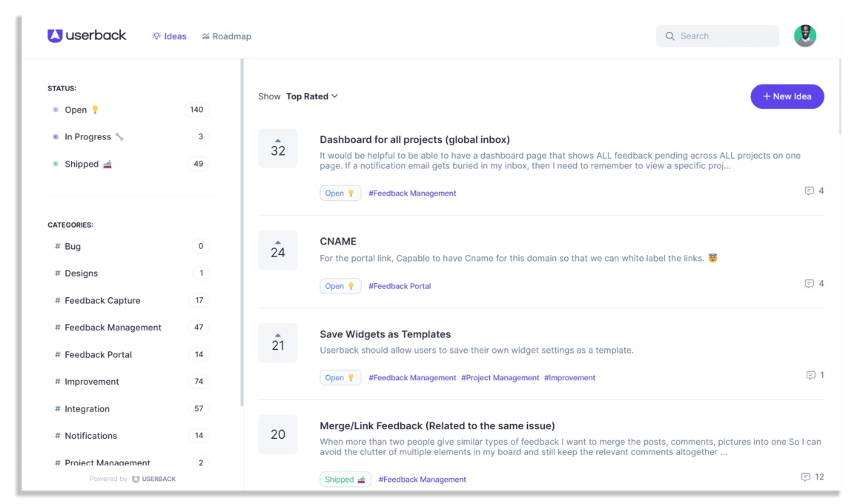
Task: Click the Userback logo in the header
Action: pyautogui.click(x=87, y=35)
